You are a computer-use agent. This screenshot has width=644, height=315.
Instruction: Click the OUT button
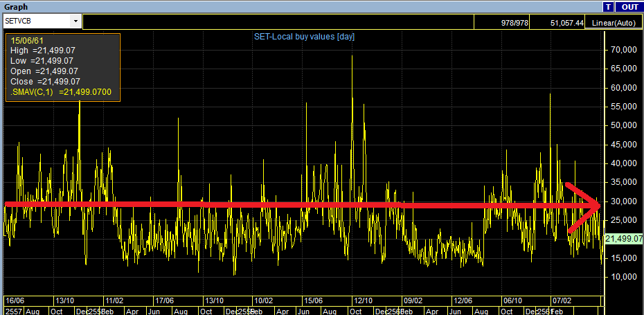629,7
